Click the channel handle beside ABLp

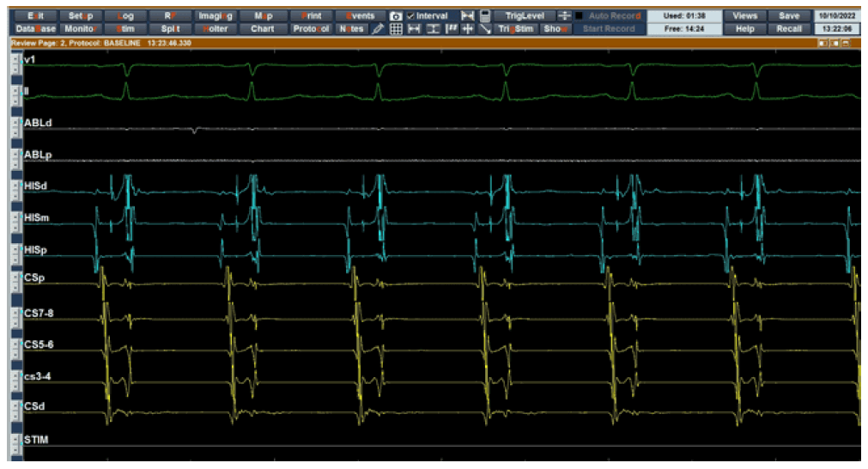pyautogui.click(x=15, y=158)
